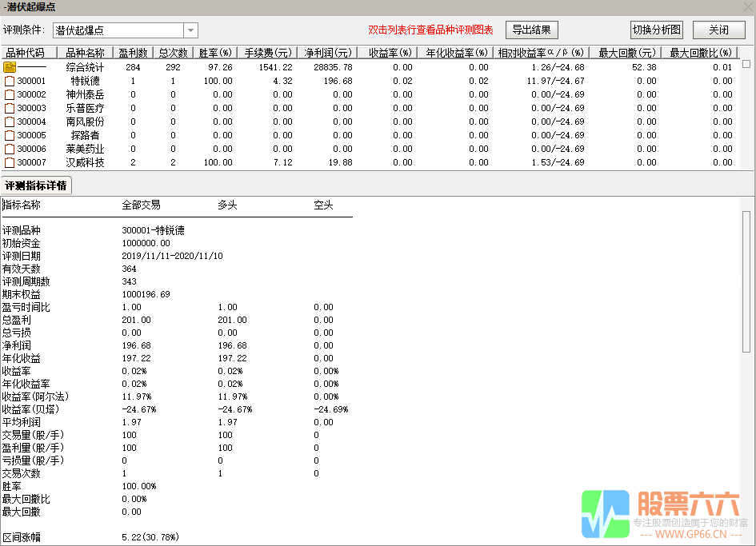Viewport: 756px width, 546px height.
Task: Click the dropdown arrow next to 评测条件
Action: pos(190,30)
